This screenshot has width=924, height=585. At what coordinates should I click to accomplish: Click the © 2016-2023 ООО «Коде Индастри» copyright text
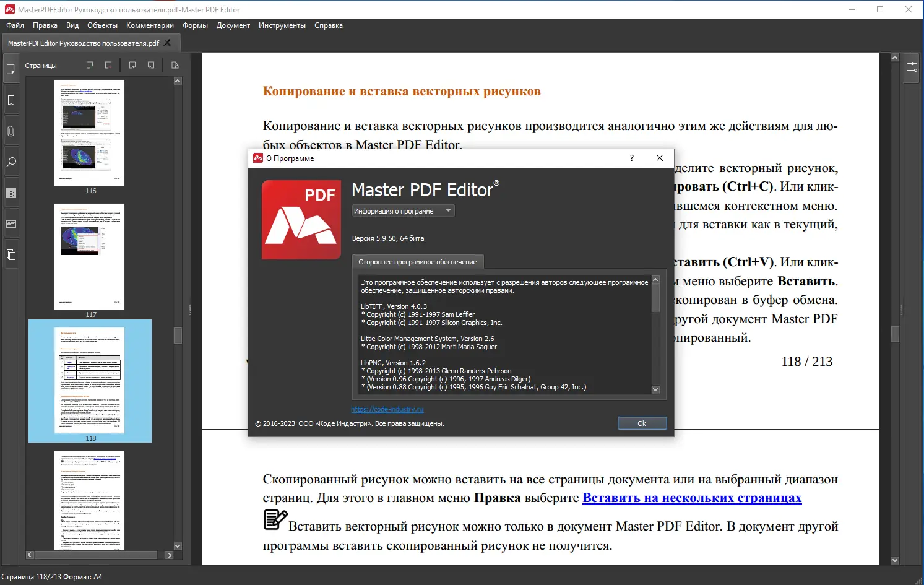tap(350, 424)
